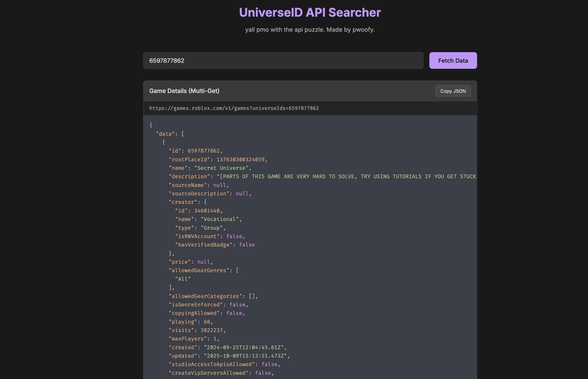
Task: Click the "Group" type value
Action: pyautogui.click(x=212, y=228)
